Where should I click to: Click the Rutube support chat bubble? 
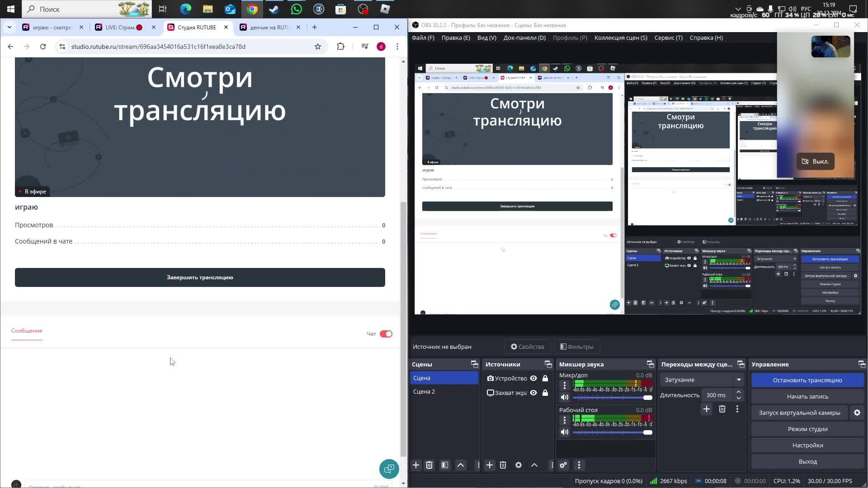click(x=389, y=469)
